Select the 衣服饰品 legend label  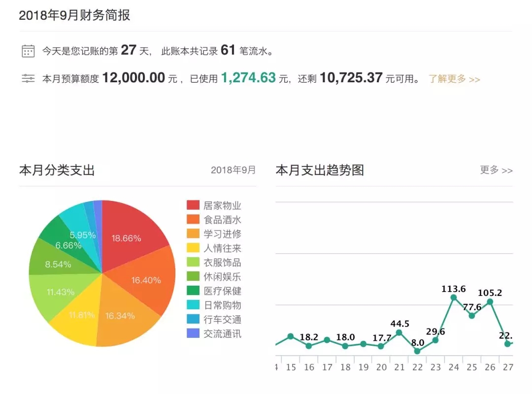[x=222, y=263]
